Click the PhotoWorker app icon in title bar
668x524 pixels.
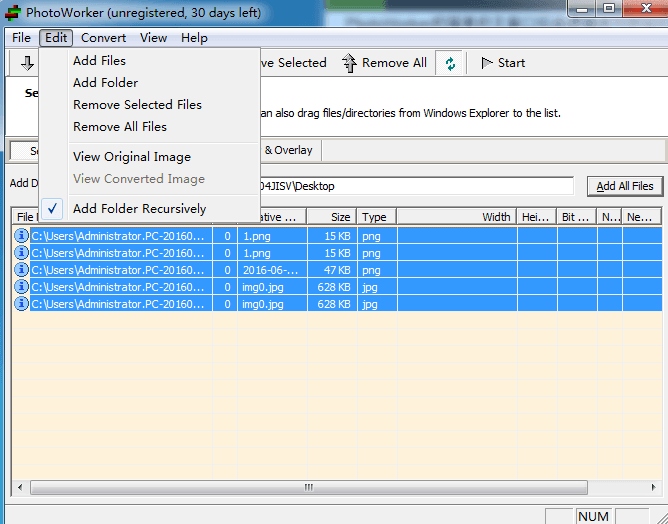pyautogui.click(x=12, y=10)
